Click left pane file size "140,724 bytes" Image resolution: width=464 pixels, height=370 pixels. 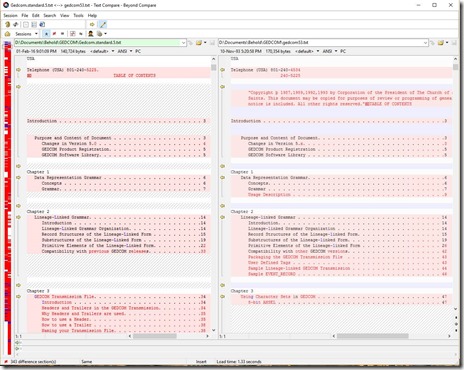(73, 51)
